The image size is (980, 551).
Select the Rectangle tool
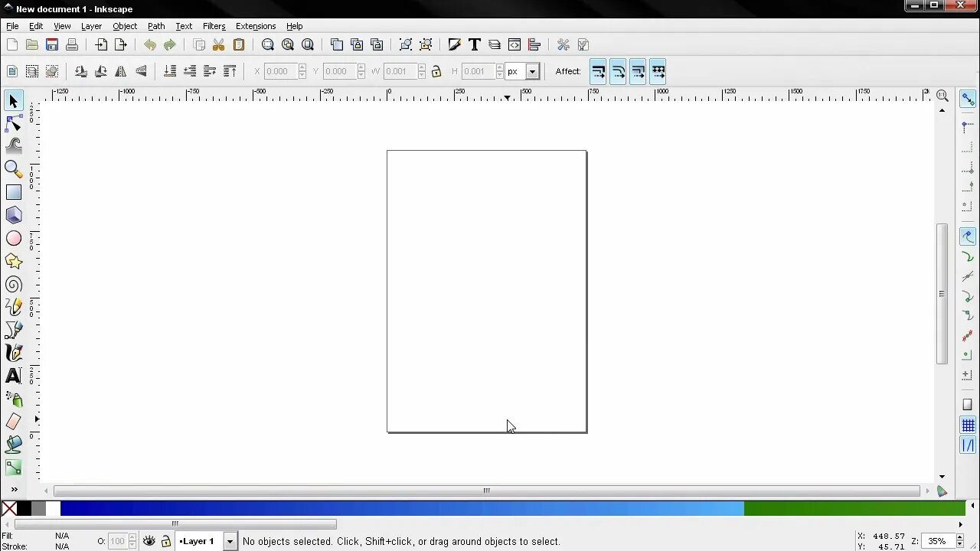13,192
